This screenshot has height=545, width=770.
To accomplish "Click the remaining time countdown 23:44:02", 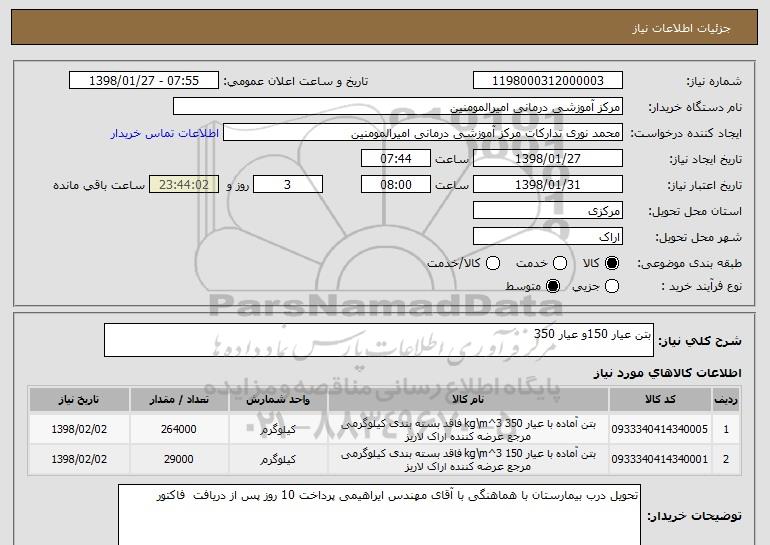I will [184, 184].
